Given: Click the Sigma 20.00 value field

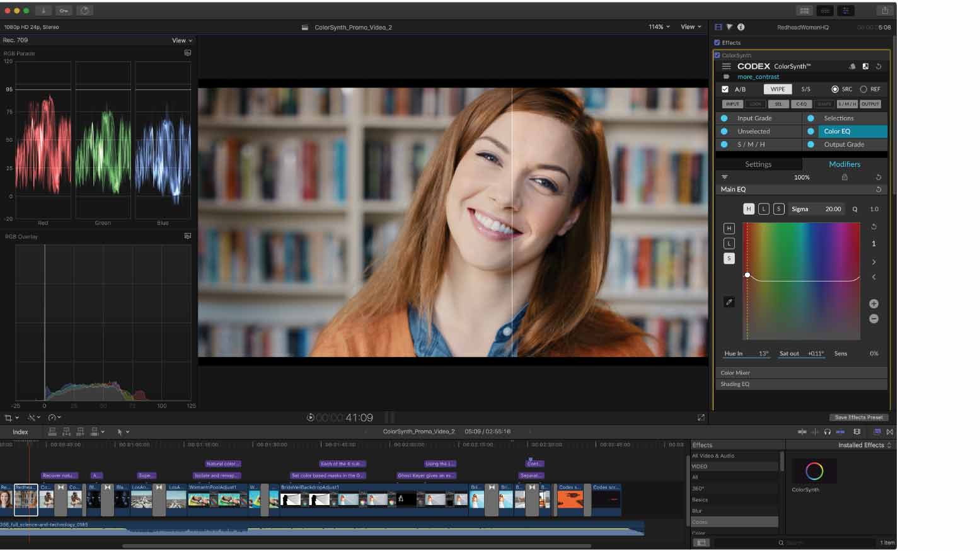Looking at the screenshot, I should 817,209.
